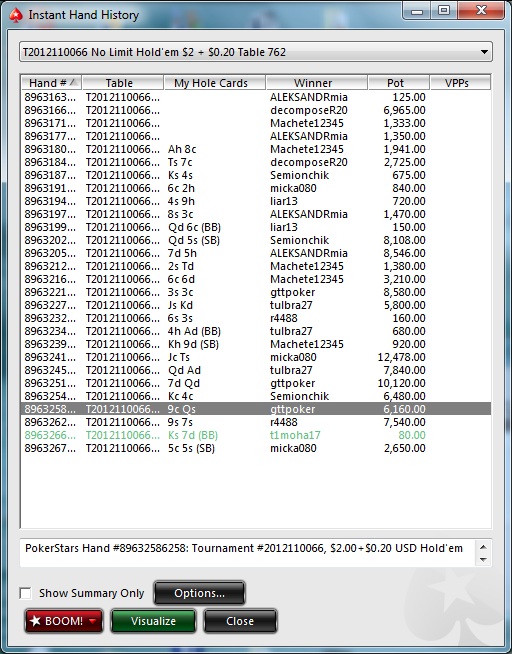Screen dimensions: 512x654
Task: Click the green Visualize button
Action: [x=153, y=621]
